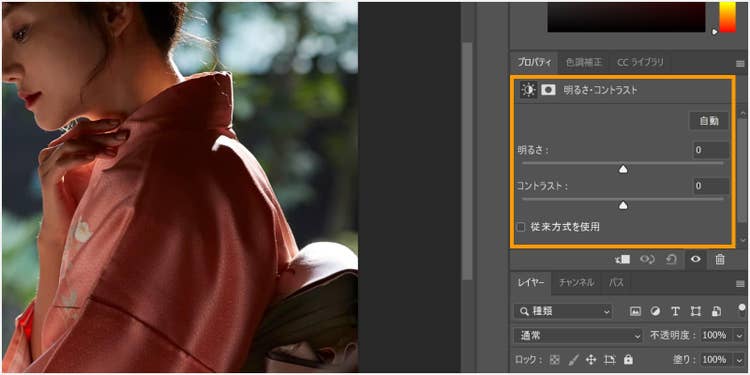The width and height of the screenshot is (750, 375).
Task: Filter layers by type layer icon
Action: click(x=675, y=311)
